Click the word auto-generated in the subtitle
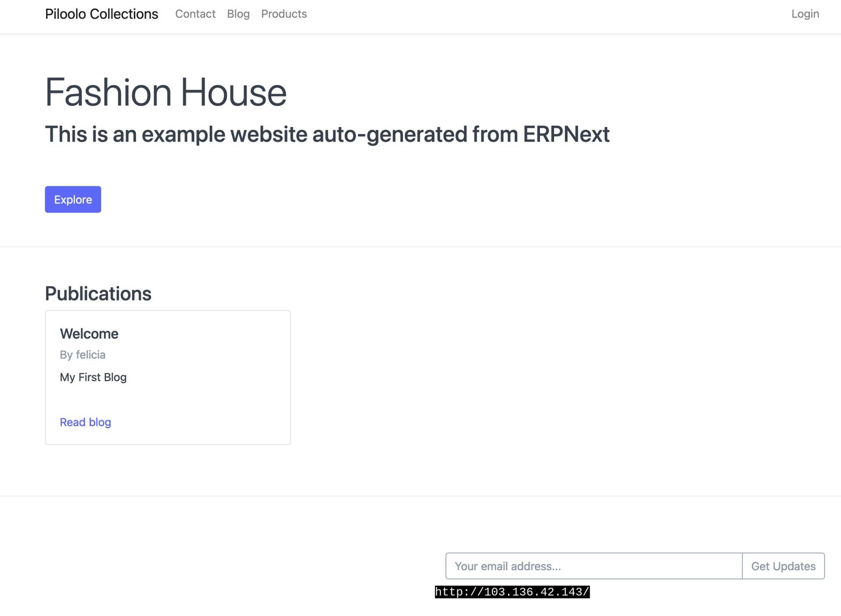 [x=389, y=134]
